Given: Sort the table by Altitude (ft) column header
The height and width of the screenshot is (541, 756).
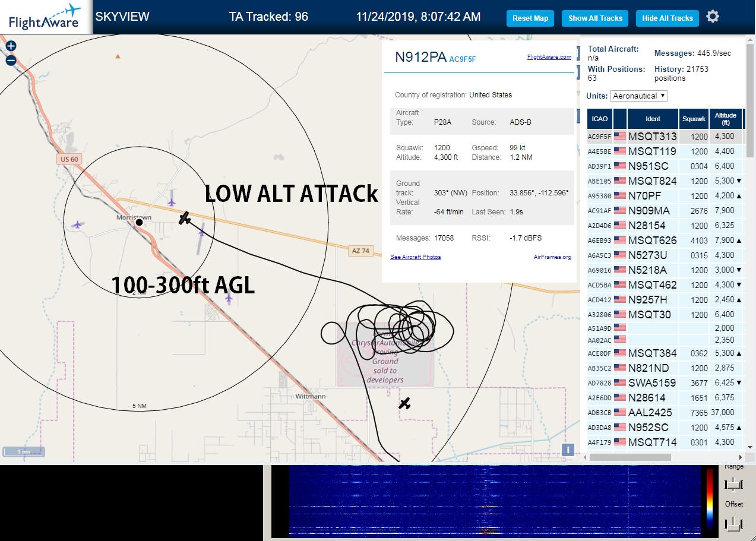Looking at the screenshot, I should (x=725, y=119).
